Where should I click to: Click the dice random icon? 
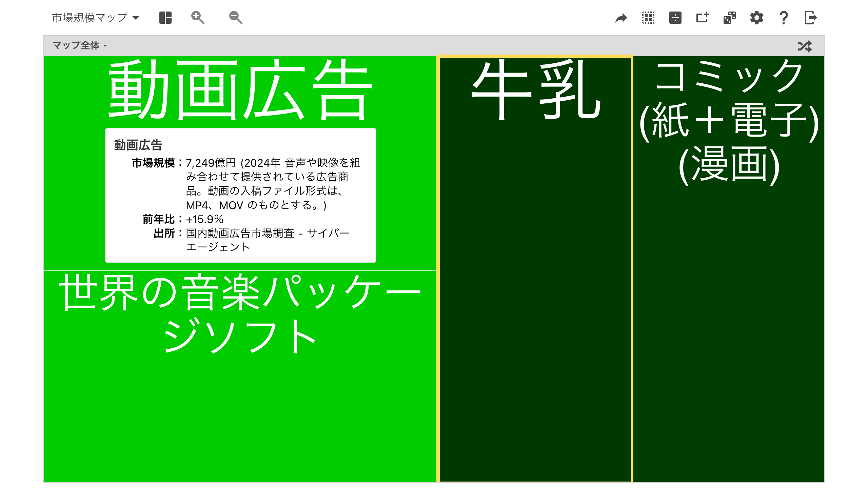coord(730,18)
